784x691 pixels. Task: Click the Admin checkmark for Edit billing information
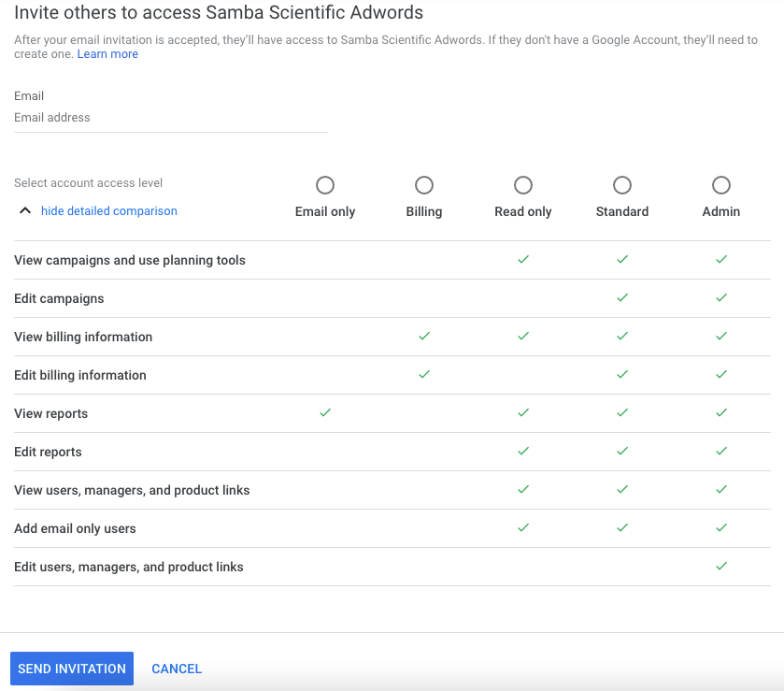[721, 374]
